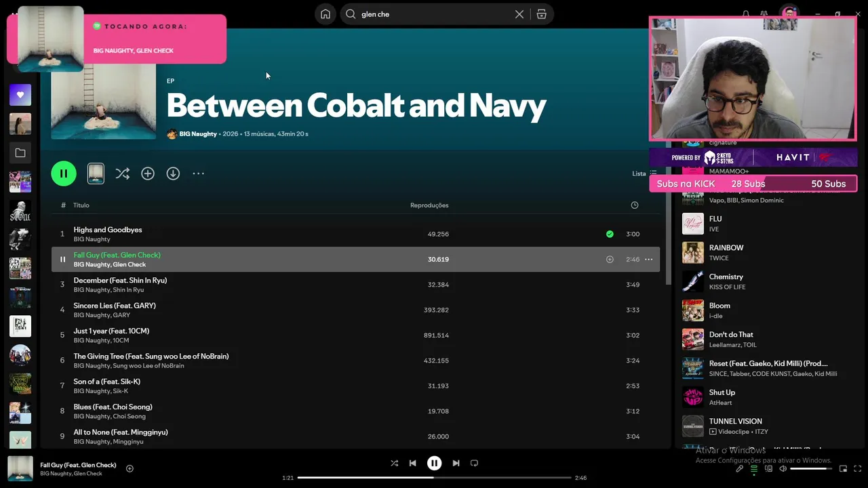This screenshot has width=868, height=488.
Task: Open Sik-K artist link
Action: pyautogui.click(x=120, y=391)
